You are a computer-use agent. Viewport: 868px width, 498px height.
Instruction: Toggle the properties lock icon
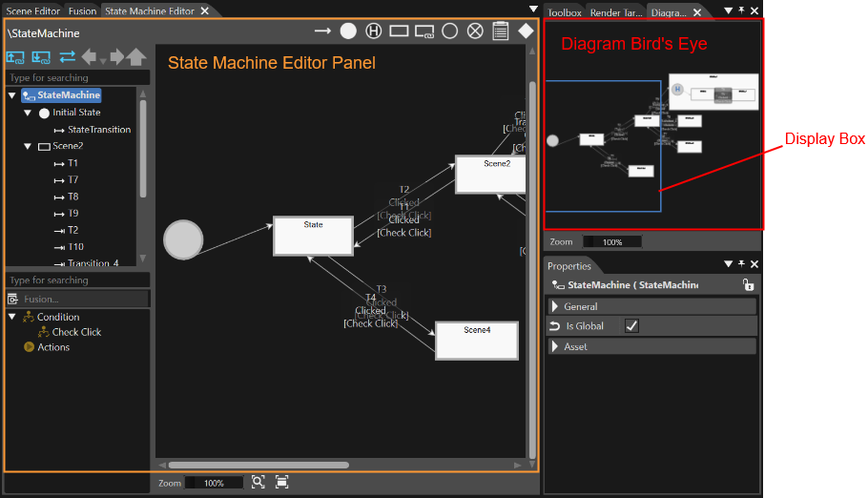coord(748,284)
